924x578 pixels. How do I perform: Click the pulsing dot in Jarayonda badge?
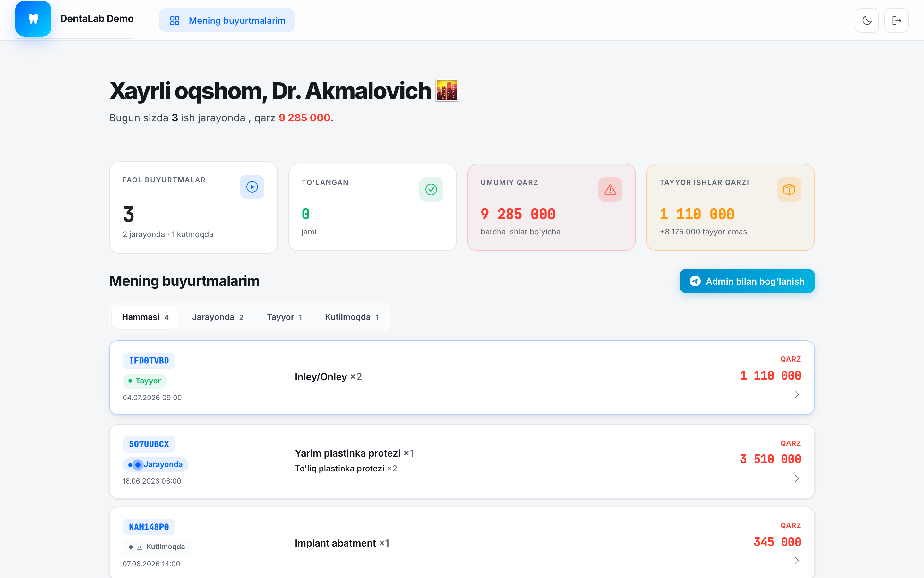click(x=138, y=465)
